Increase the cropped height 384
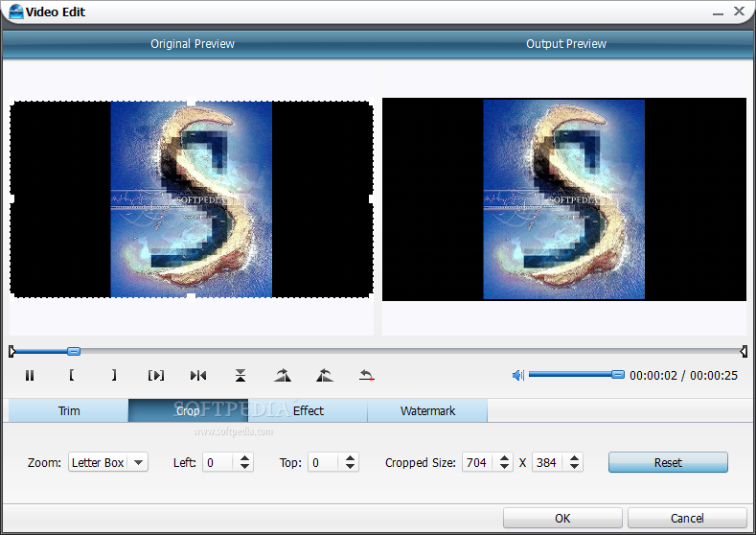Image resolution: width=756 pixels, height=535 pixels. click(574, 457)
